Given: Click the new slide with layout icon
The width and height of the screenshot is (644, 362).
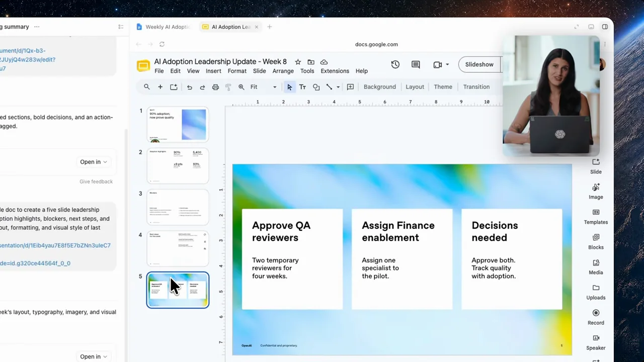Looking at the screenshot, I should point(174,87).
